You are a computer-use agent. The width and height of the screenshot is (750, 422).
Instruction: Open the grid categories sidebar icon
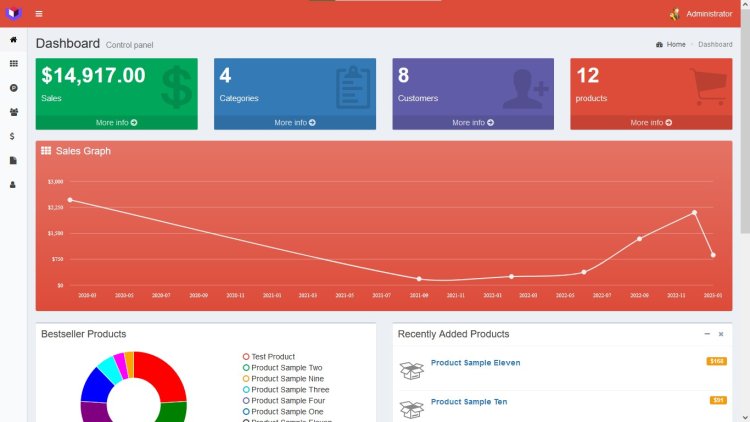click(13, 64)
